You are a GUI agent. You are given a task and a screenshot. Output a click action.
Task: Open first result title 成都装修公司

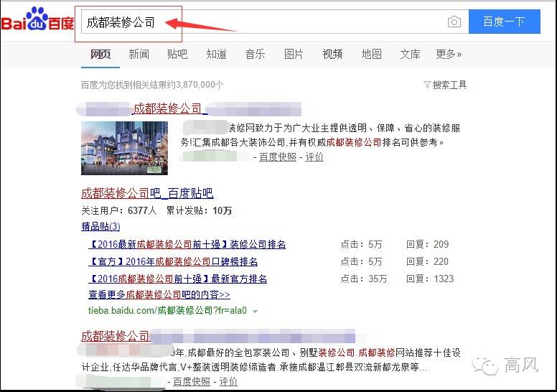tap(169, 108)
